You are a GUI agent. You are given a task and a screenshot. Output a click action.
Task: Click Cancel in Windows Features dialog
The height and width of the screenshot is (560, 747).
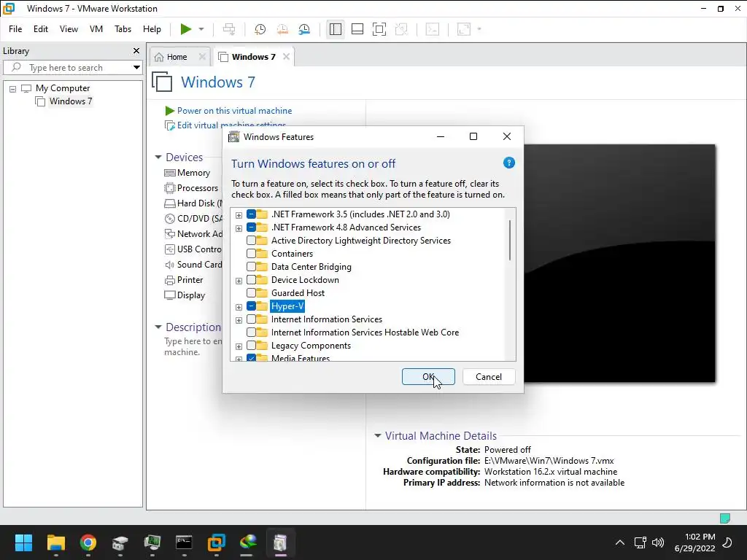[x=489, y=377]
